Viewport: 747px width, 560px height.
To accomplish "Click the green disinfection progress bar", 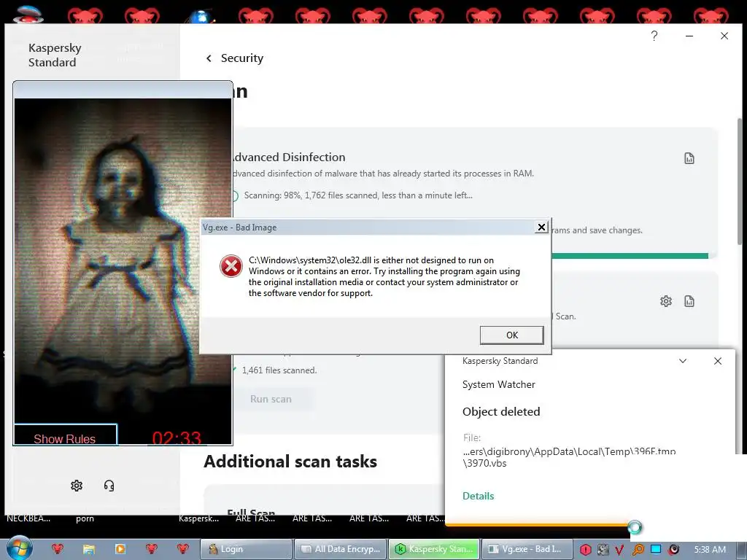I will tap(630, 256).
